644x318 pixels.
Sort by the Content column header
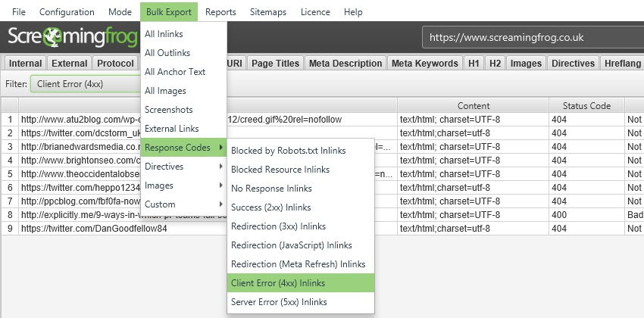click(473, 105)
